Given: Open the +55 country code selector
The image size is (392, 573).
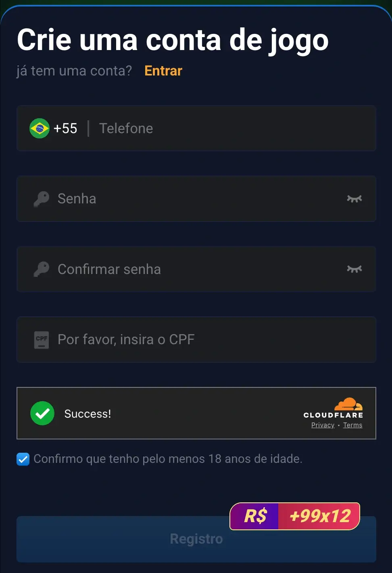Looking at the screenshot, I should 65,128.
